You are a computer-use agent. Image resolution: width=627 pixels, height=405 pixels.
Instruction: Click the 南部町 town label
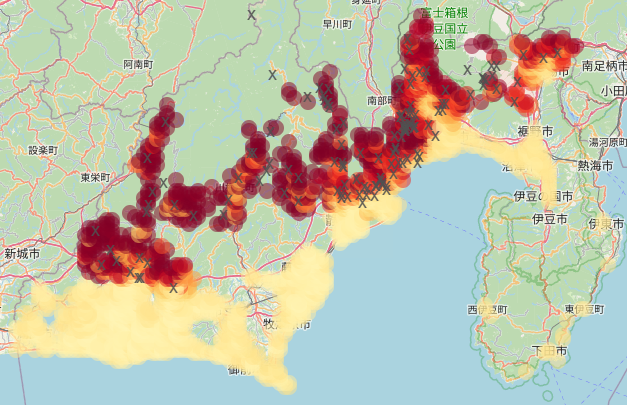point(383,100)
